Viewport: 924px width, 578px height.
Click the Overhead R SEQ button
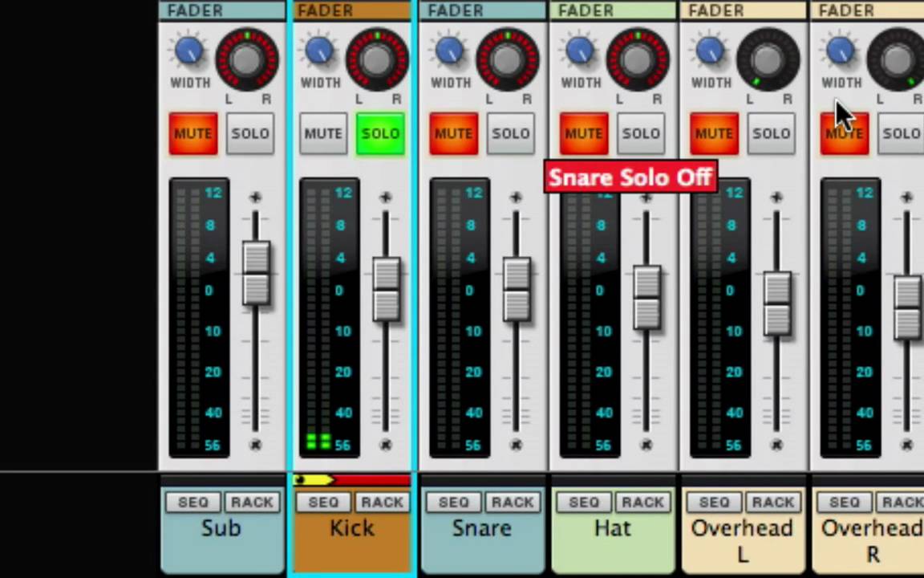[x=845, y=503]
